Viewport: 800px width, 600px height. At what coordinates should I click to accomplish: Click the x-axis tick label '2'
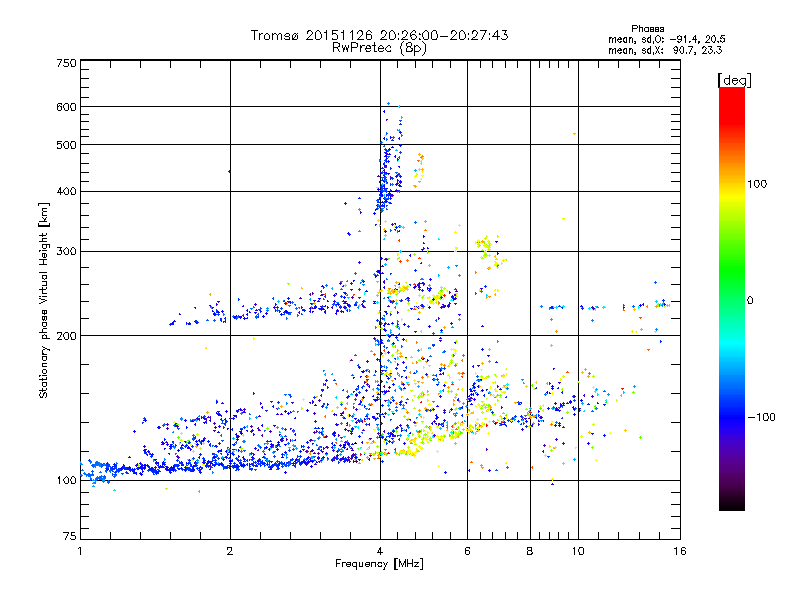(230, 551)
